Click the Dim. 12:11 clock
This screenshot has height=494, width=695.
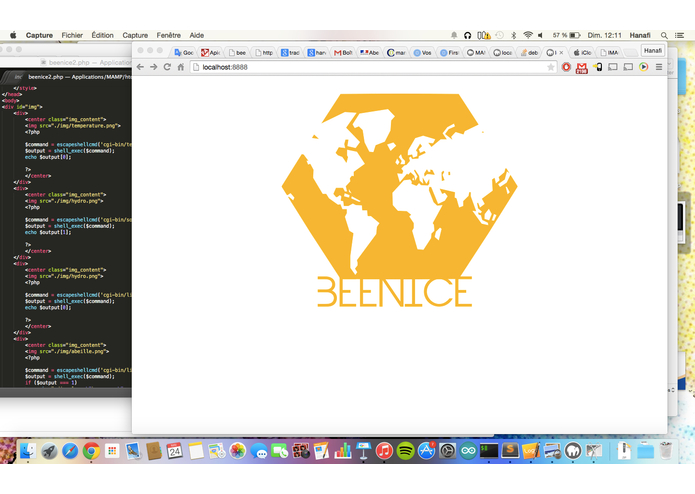(x=605, y=35)
